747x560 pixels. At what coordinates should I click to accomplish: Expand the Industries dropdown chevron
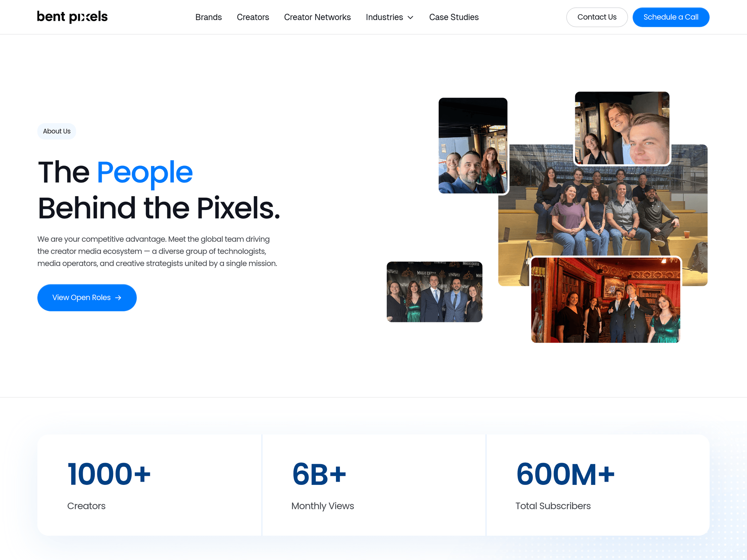pos(410,17)
